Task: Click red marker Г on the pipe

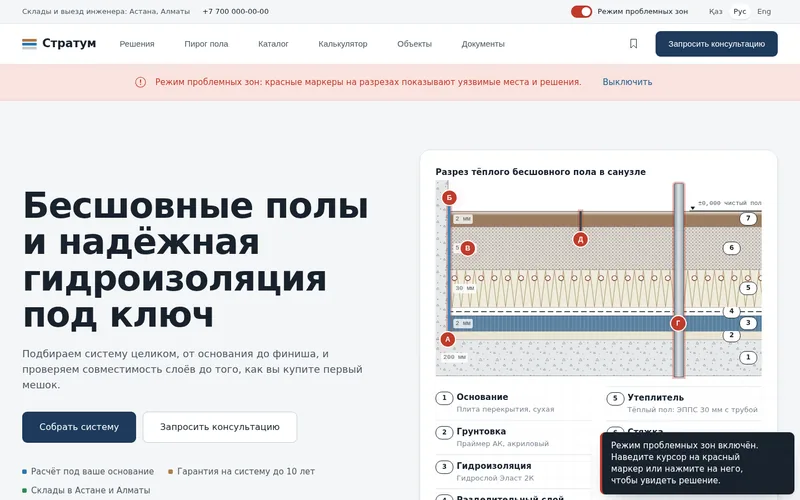Action: (678, 323)
